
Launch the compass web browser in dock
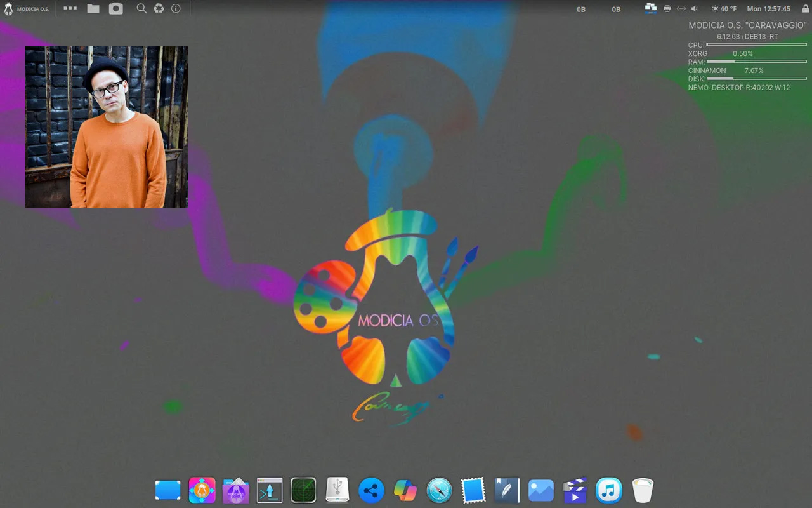click(439, 491)
